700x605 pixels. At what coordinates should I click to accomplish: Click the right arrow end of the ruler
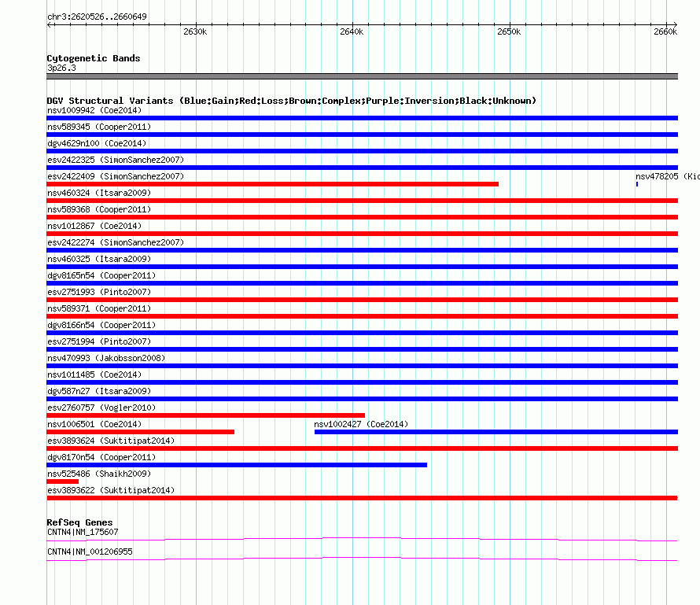click(676, 24)
